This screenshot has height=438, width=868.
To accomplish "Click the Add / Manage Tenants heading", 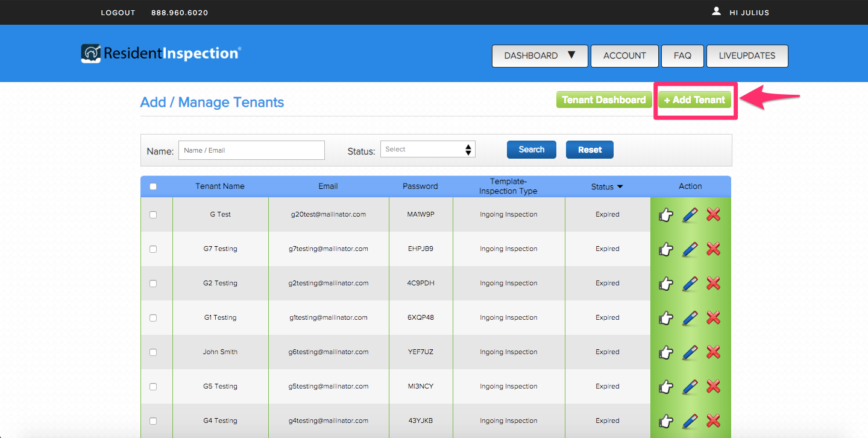I will pyautogui.click(x=212, y=103).
